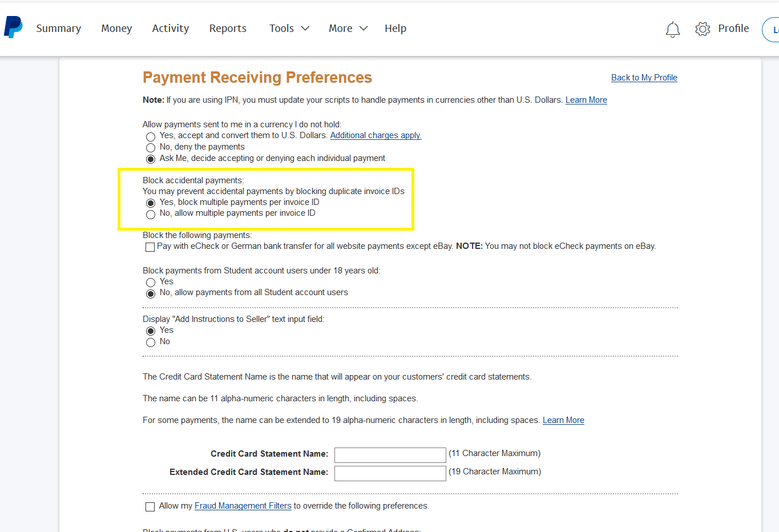This screenshot has height=532, width=779.
Task: Open the notifications bell
Action: coord(673,29)
